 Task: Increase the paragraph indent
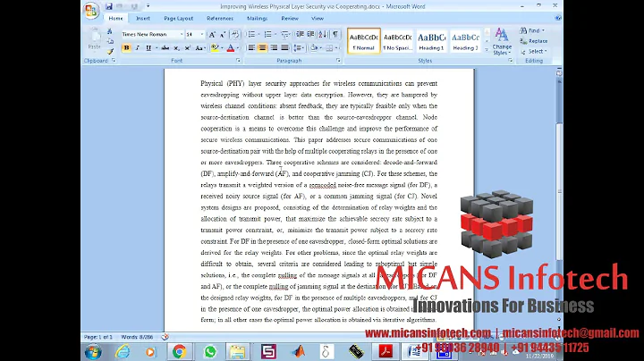click(x=311, y=35)
